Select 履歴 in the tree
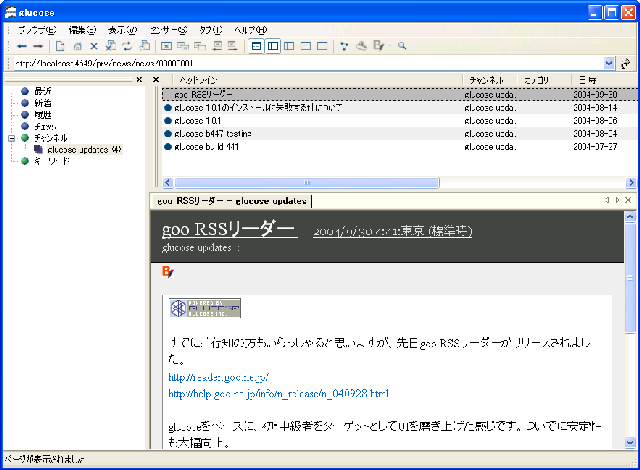Image resolution: width=640 pixels, height=470 pixels. pos(43,115)
